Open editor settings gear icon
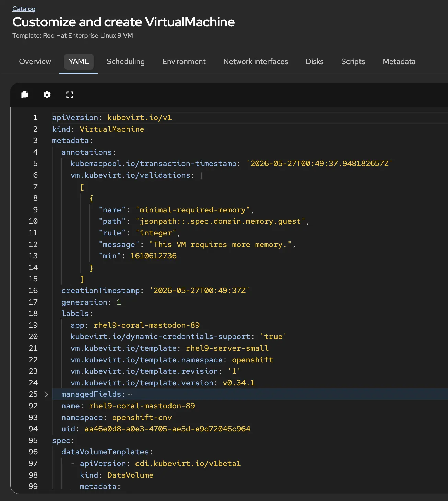Screen dimensions: 448x501 click(47, 95)
